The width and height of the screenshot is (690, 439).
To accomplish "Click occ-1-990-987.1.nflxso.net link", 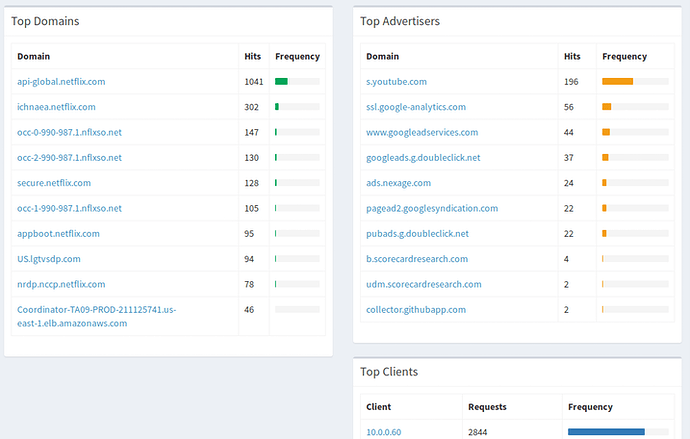I will 70,209.
